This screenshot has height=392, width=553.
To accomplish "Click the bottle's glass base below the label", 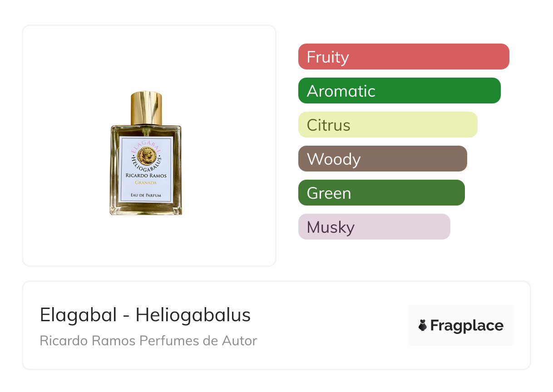I will pos(146,209).
